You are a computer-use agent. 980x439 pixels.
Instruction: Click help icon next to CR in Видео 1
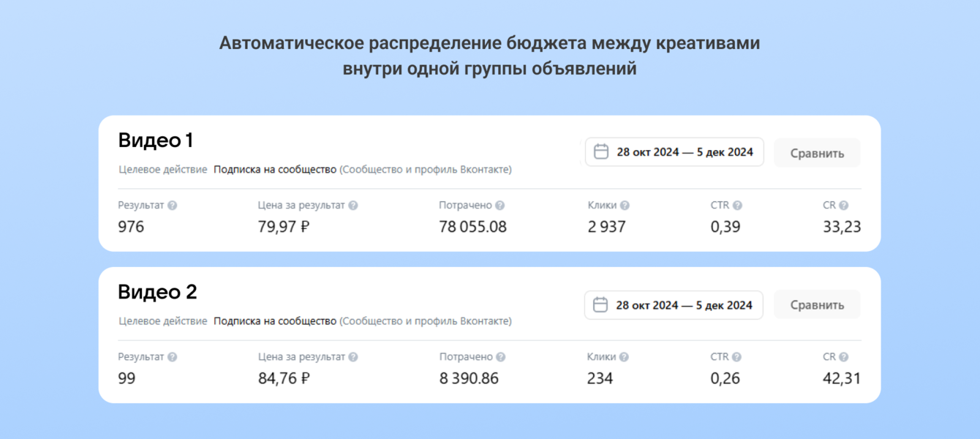click(x=844, y=206)
